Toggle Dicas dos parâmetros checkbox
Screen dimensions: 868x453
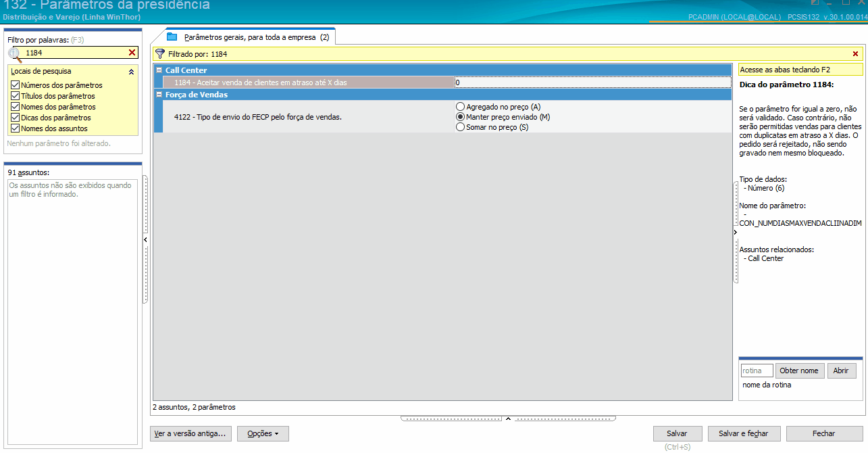tap(15, 118)
